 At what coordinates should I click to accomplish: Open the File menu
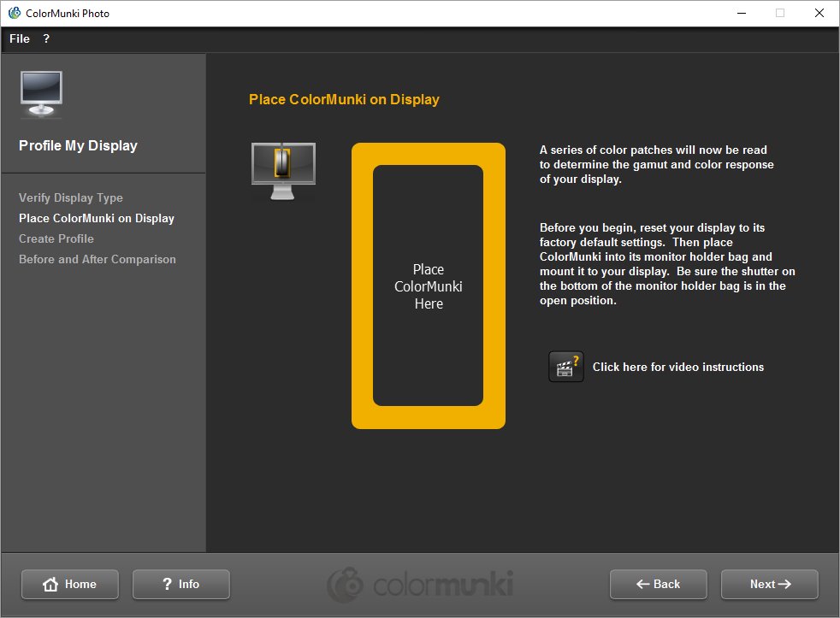20,38
